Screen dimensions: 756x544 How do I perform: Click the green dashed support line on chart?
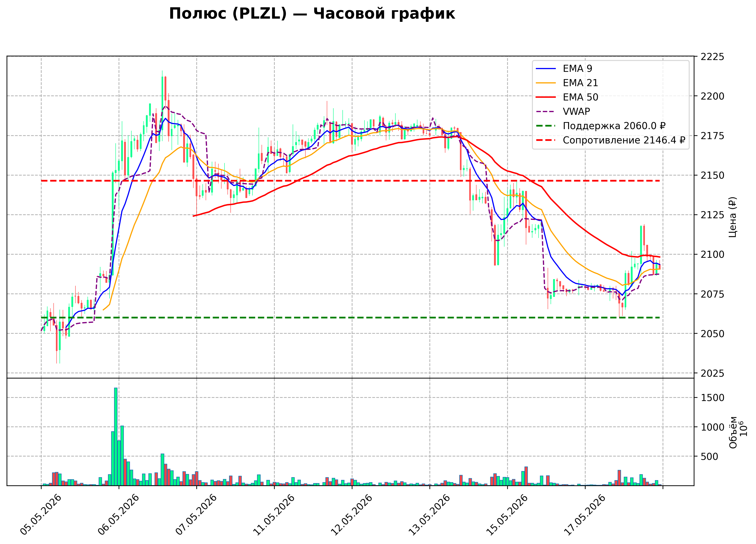point(350,318)
